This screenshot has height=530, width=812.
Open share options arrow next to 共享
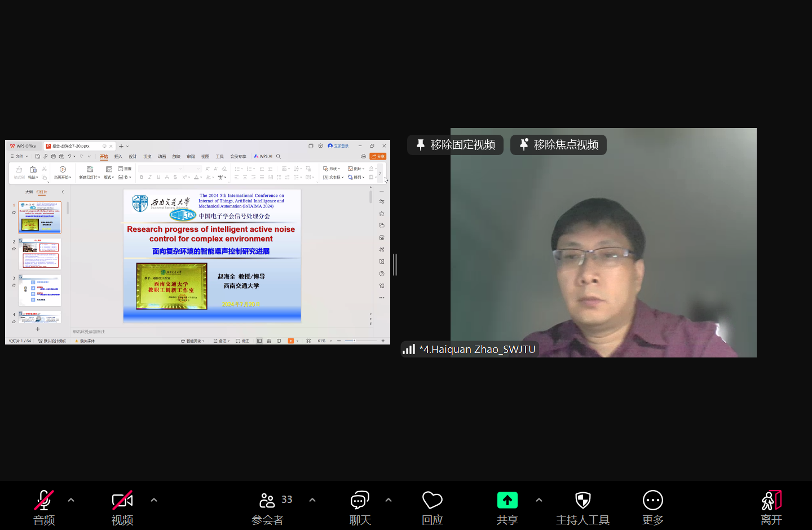click(539, 500)
